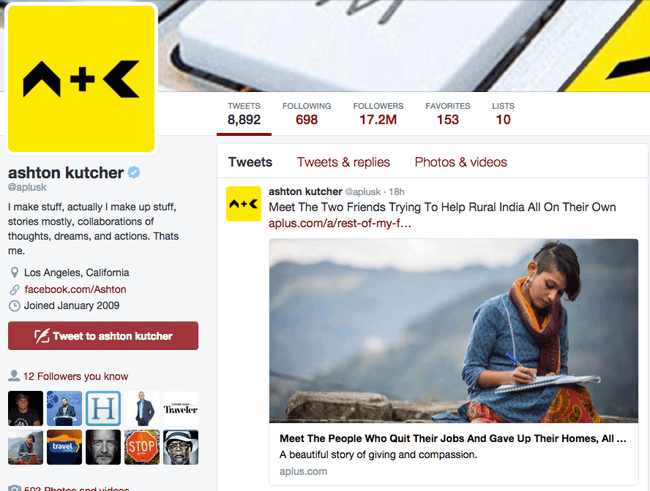Switch to the Tweets & replies tab
The height and width of the screenshot is (491, 650).
click(x=343, y=162)
